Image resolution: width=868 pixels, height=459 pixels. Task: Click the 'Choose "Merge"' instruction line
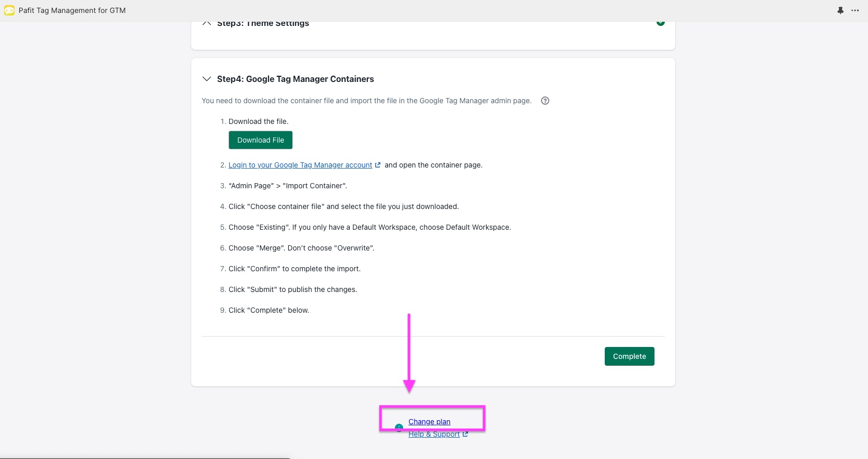(302, 248)
